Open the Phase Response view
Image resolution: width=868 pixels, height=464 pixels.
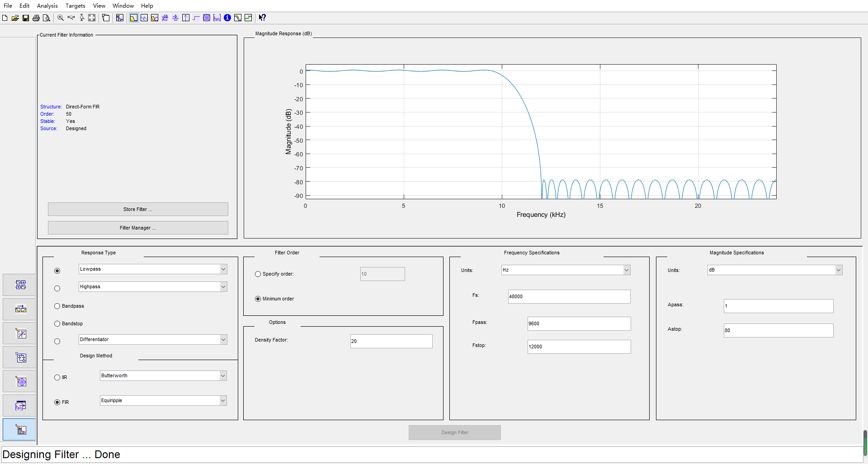click(144, 18)
